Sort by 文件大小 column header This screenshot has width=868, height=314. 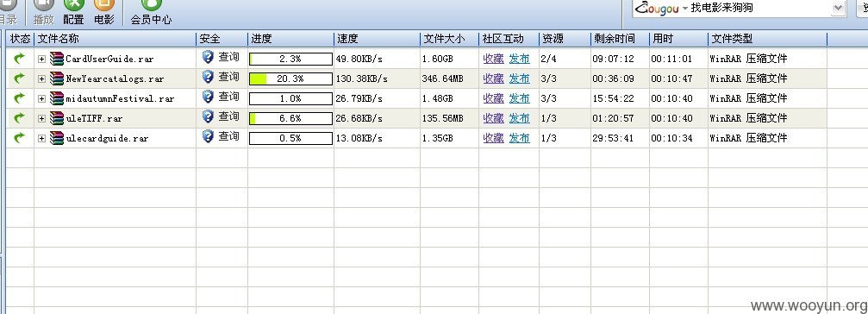click(449, 39)
